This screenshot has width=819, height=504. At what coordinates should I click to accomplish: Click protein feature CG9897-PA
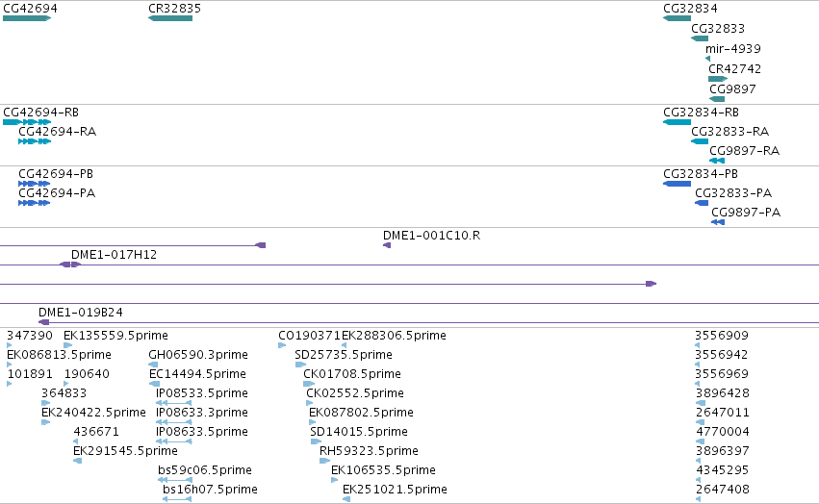click(x=718, y=222)
